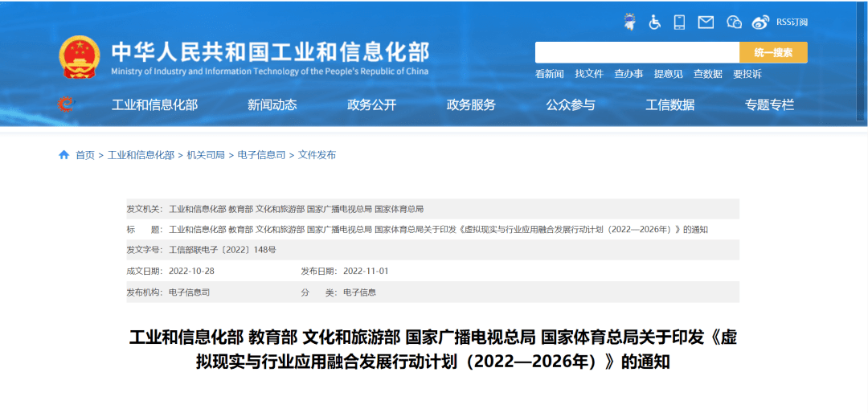Open 工业和信息化部 breadcrumb link
The height and width of the screenshot is (413, 868).
(x=141, y=155)
